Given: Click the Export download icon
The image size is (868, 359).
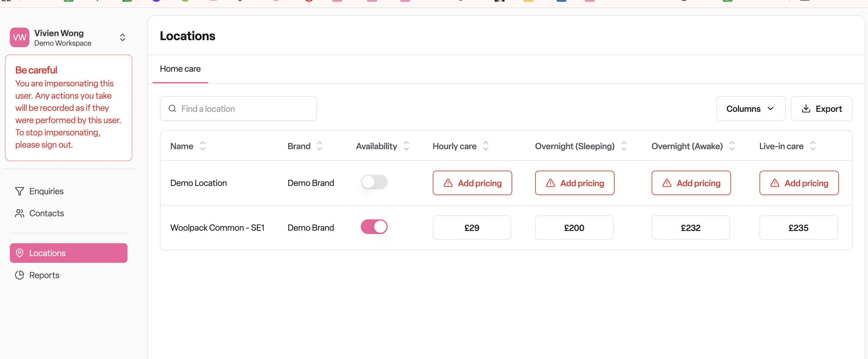Looking at the screenshot, I should coord(806,108).
